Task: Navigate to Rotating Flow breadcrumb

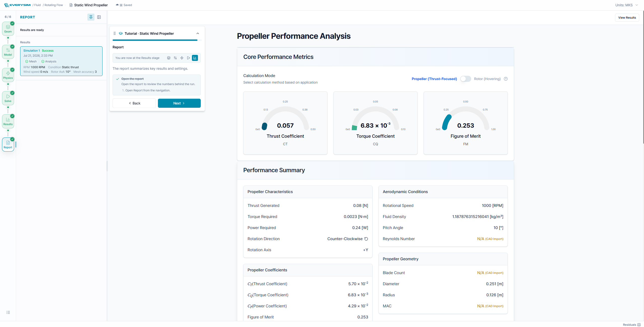Action: [54, 5]
